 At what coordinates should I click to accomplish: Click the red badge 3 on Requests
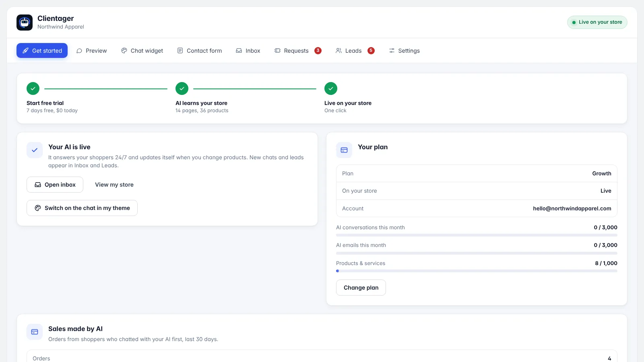click(318, 51)
